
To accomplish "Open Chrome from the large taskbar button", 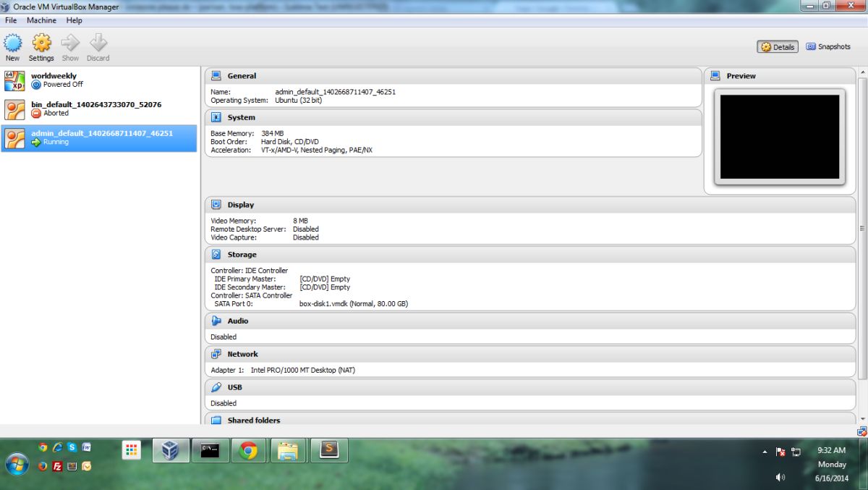I will (x=249, y=450).
